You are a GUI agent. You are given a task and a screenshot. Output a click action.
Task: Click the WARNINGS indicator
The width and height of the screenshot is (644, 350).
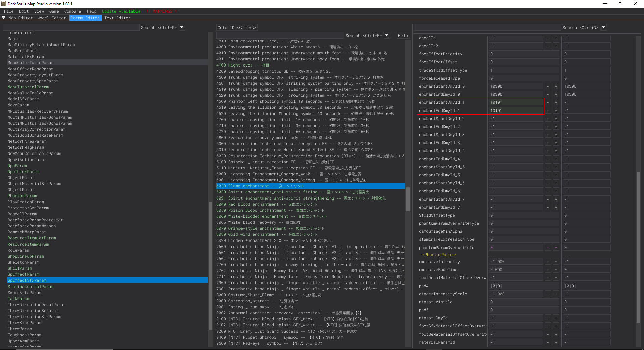pos(163,11)
